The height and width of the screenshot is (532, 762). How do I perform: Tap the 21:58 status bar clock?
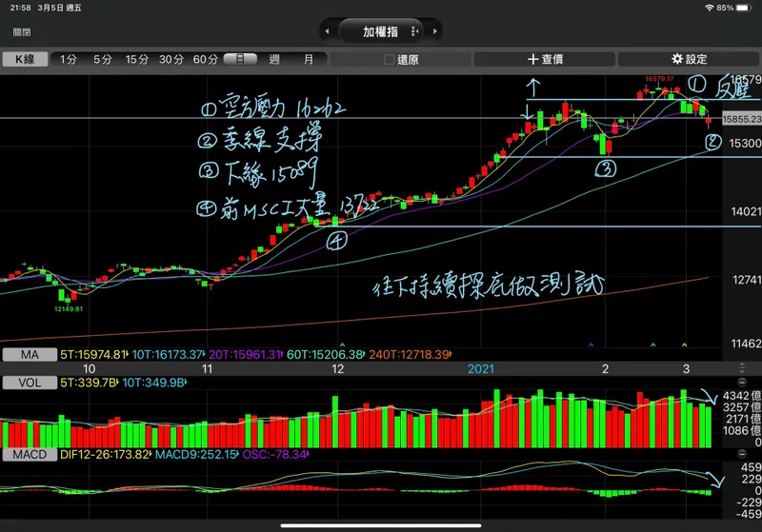coord(20,8)
